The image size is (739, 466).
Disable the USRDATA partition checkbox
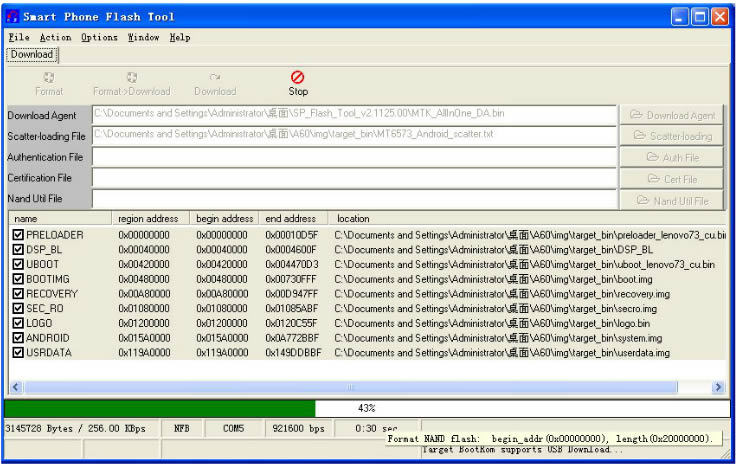18,353
